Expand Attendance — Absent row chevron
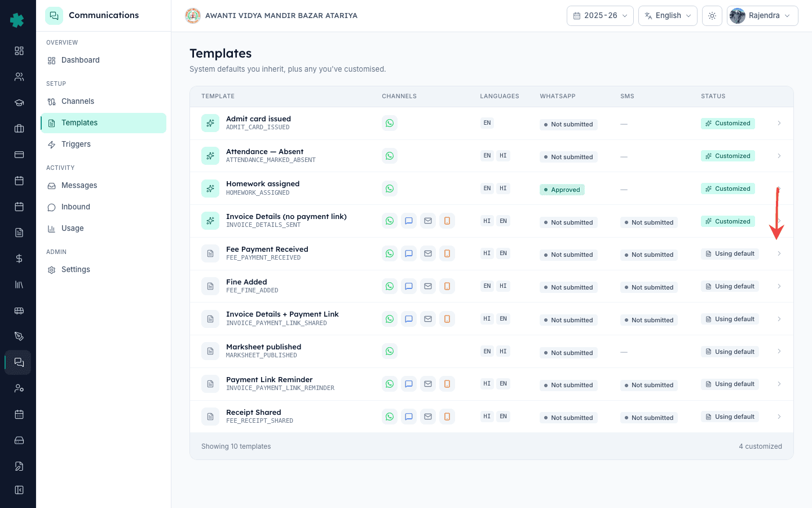812x508 pixels. (x=779, y=156)
